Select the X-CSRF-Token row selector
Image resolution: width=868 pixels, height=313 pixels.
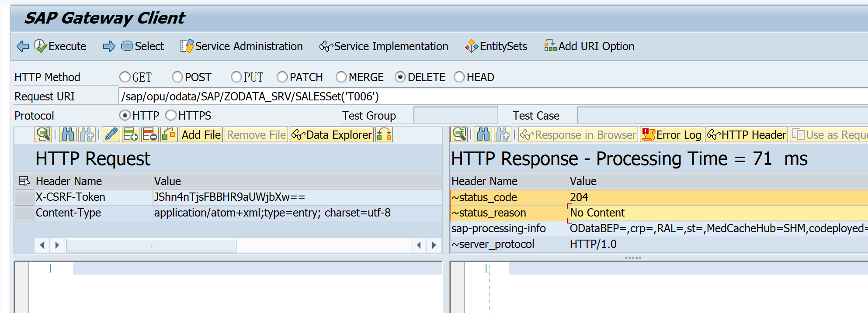pyautogui.click(x=24, y=197)
